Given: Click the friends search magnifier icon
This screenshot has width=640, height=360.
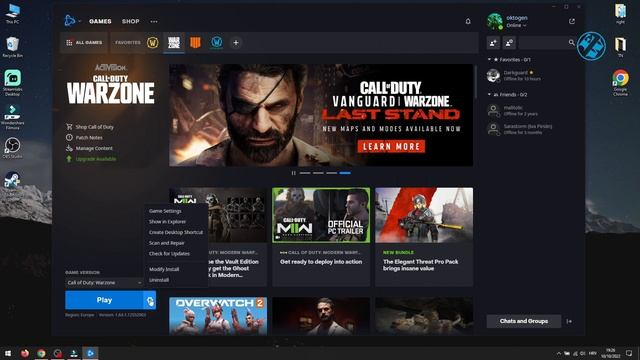Looking at the screenshot, I should tap(571, 42).
